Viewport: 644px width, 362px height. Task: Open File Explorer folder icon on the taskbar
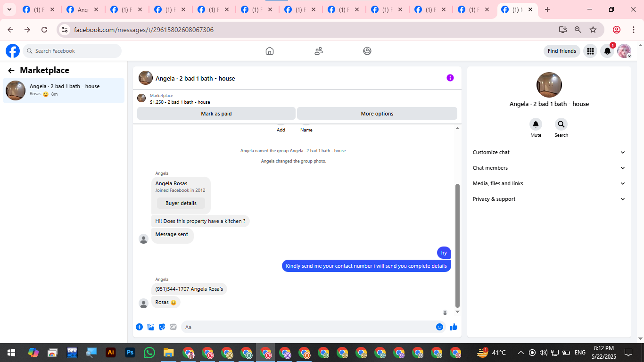(168, 352)
